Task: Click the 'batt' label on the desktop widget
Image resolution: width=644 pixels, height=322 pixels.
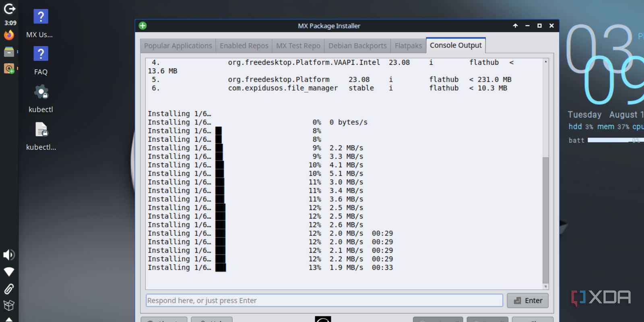Action: (576, 140)
